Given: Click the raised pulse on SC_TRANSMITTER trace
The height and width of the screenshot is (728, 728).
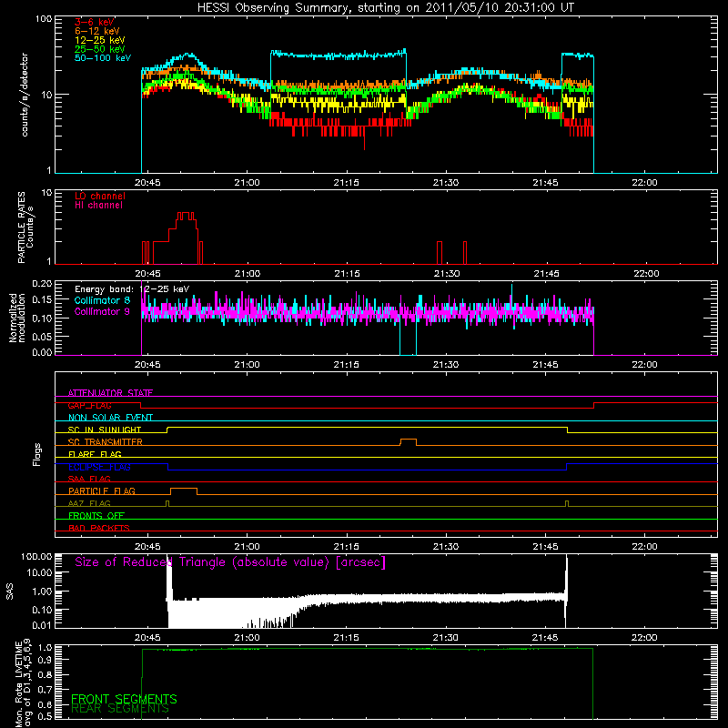Looking at the screenshot, I should pyautogui.click(x=408, y=441).
